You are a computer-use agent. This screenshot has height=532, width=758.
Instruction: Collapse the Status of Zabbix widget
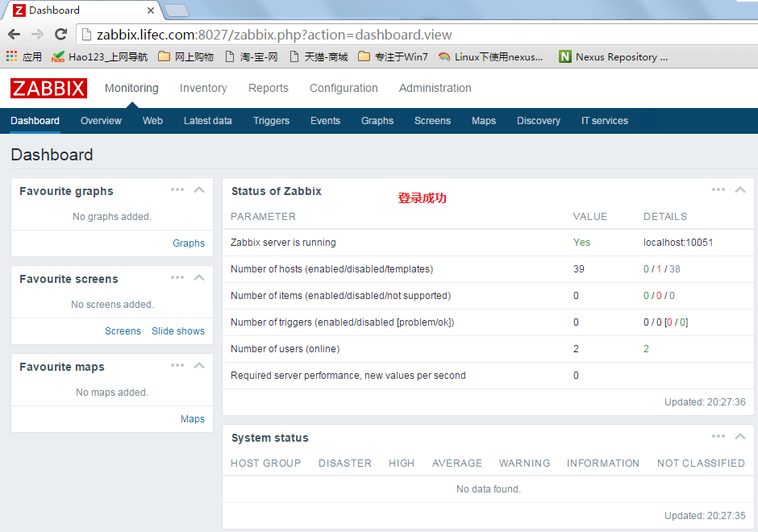pos(740,190)
